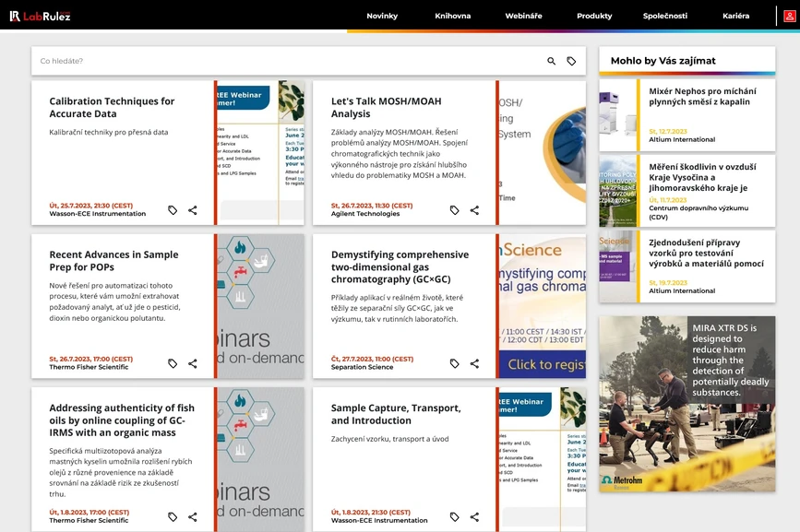
Task: Show tags for Let's Talk MOSH/MOAH card
Action: 454,210
